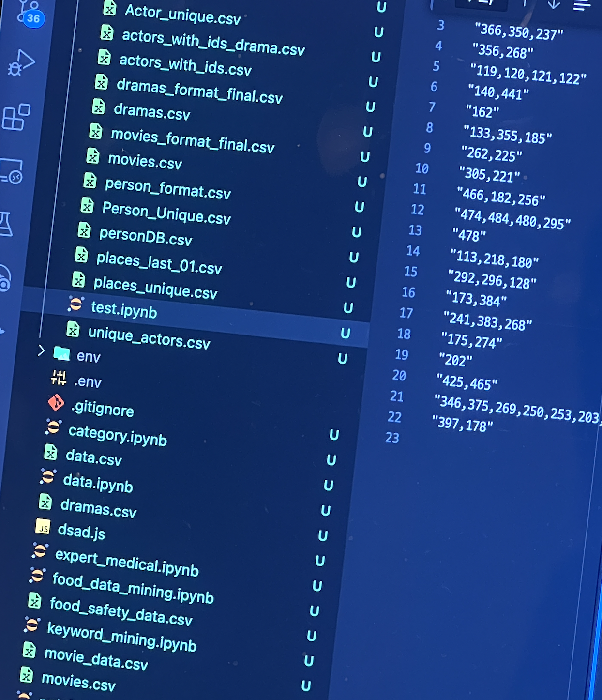The width and height of the screenshot is (602, 700).
Task: Click the CSV icon beside movie_data.csv
Action: click(29, 650)
